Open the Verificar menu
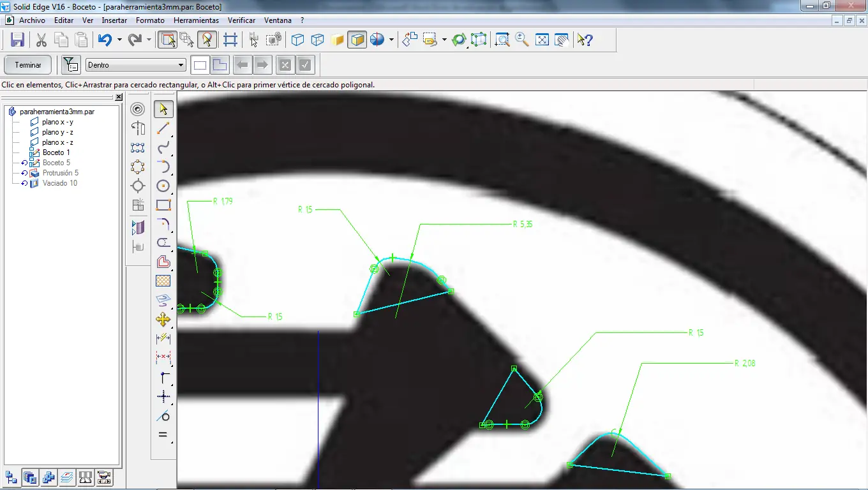 (241, 20)
